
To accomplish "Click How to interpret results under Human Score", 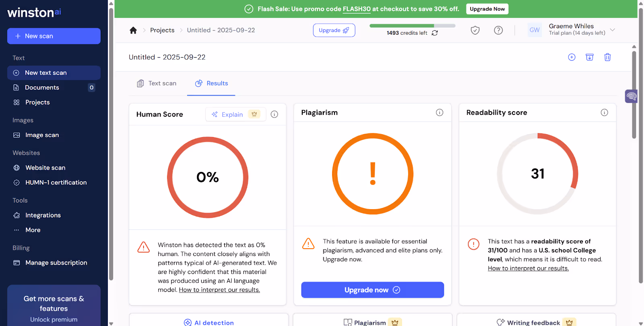I will click(219, 290).
